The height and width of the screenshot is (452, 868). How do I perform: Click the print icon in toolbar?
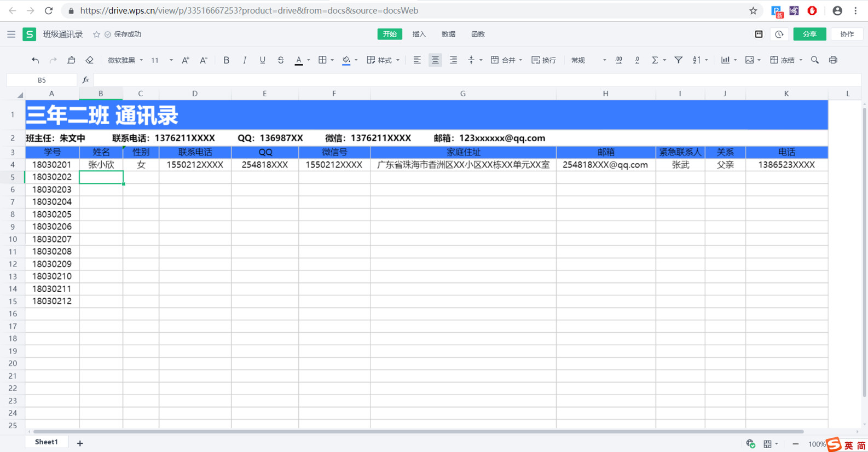point(833,60)
